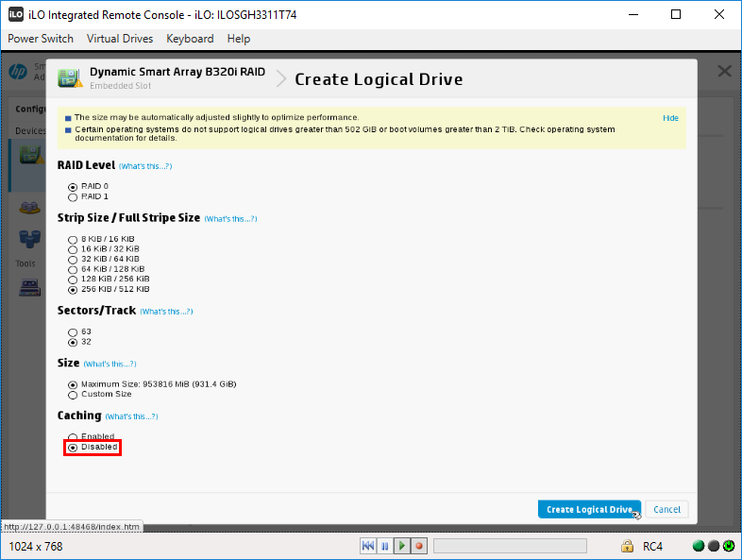Viewport: 742px width, 560px height.
Task: Click the Smart Array controller icon in header
Action: point(70,78)
